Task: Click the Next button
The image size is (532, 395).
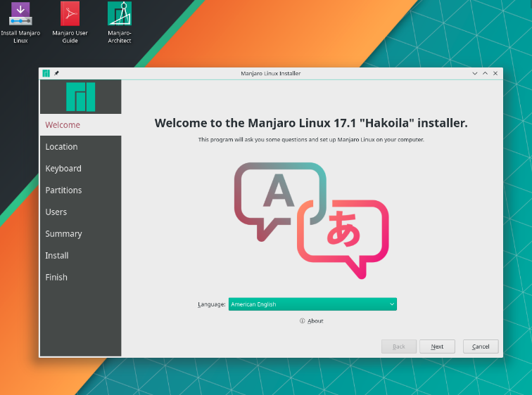Action: point(437,347)
